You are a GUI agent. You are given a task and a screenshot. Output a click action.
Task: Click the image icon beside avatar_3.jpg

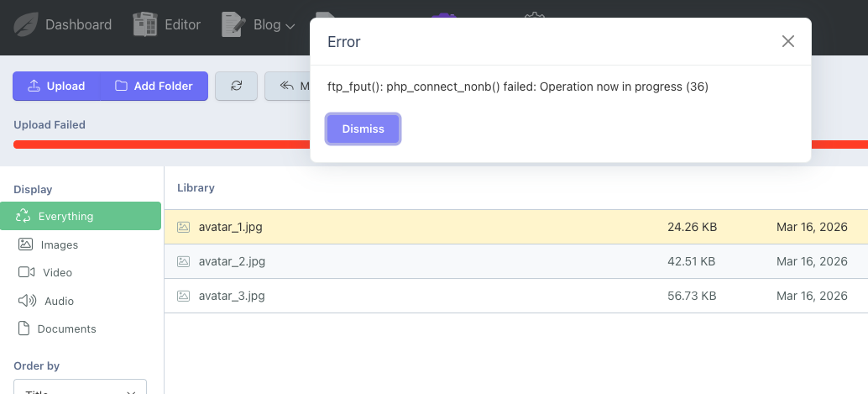183,296
